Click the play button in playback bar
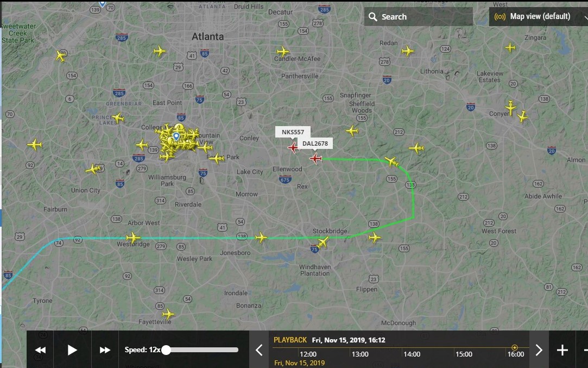Viewport: 588px width, 368px height. click(72, 350)
